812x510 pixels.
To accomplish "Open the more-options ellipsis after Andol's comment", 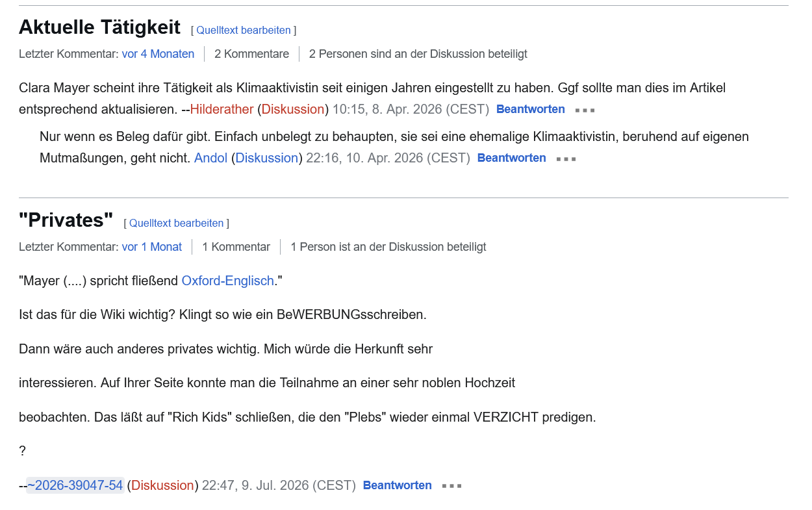I will pos(566,159).
